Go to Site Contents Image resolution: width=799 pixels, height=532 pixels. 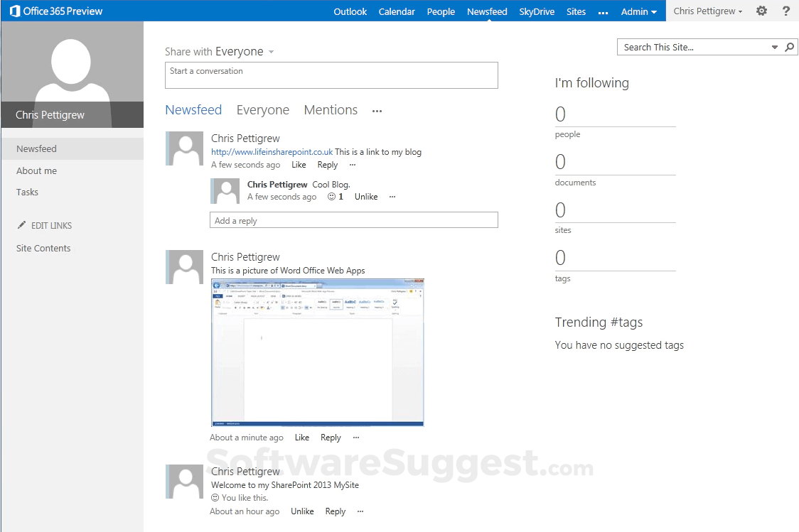tap(45, 248)
